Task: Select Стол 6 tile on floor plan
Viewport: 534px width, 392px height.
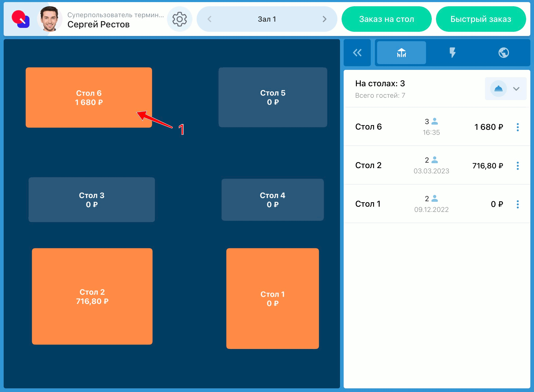Action: click(x=89, y=97)
